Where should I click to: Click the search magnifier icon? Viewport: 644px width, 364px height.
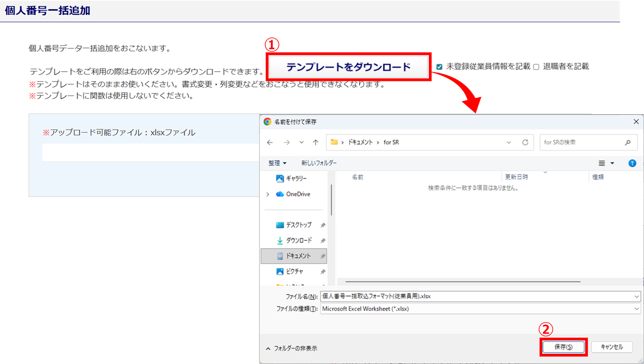[x=628, y=142]
